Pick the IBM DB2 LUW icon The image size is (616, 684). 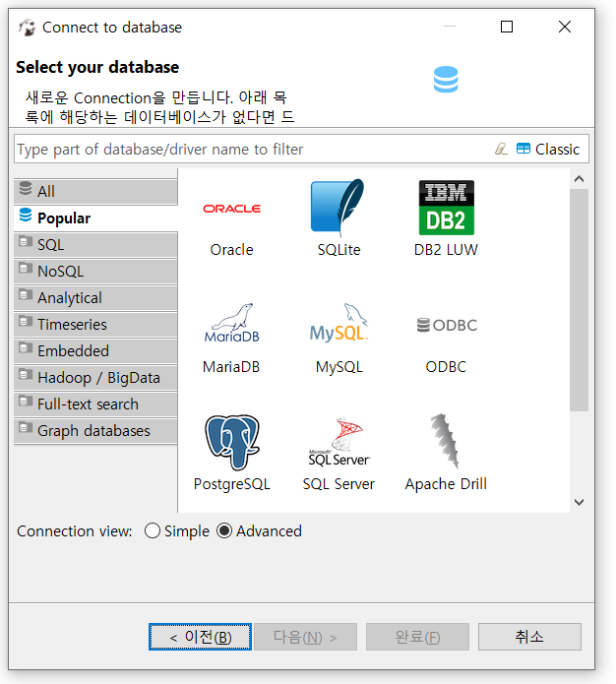click(x=447, y=208)
